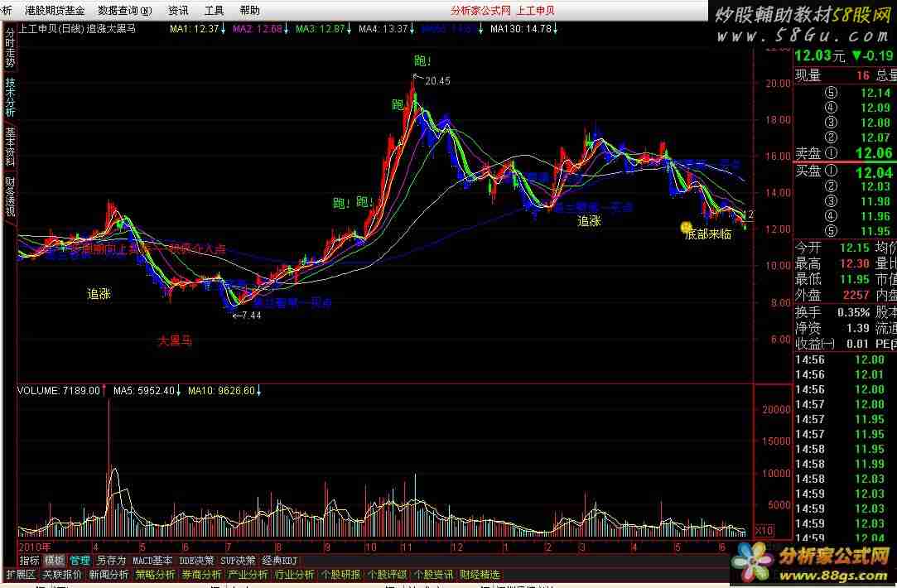The width and height of the screenshot is (897, 588).
Task: Click the X10 volume scale button
Action: coord(764,530)
